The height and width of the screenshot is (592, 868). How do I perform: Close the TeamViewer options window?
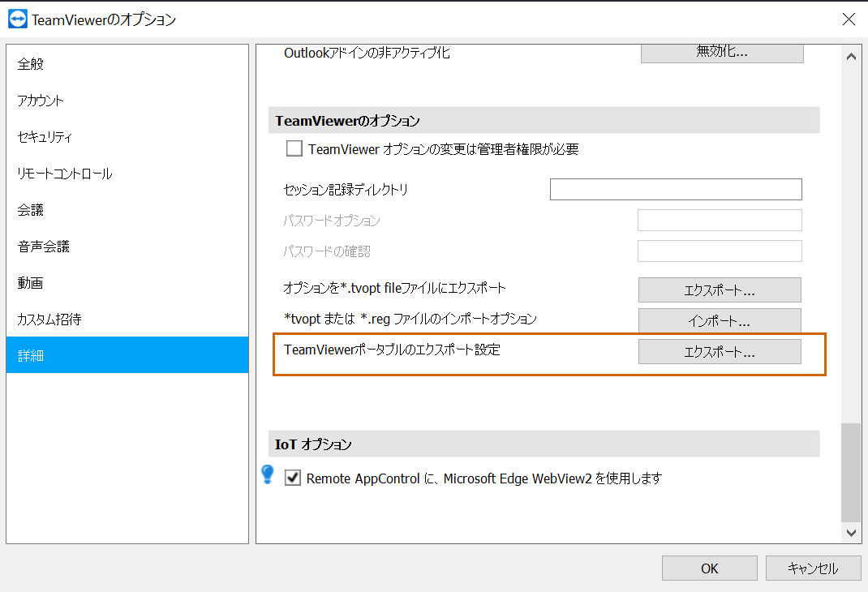pos(849,19)
